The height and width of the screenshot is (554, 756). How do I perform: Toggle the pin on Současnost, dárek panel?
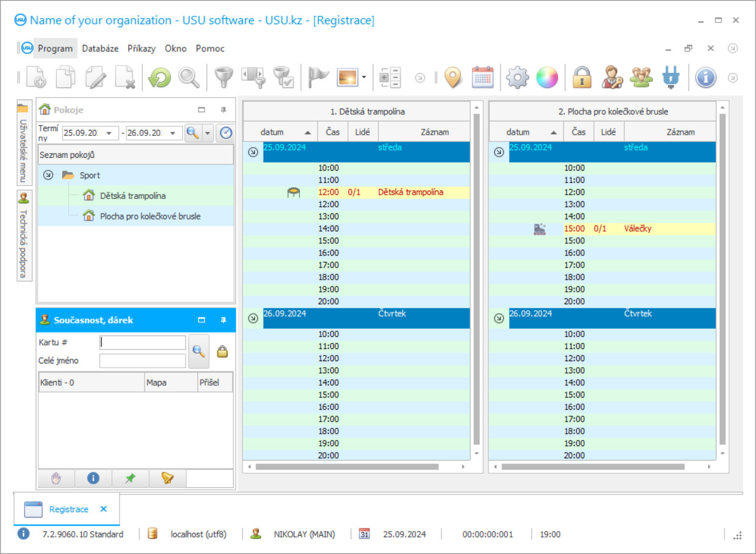[223, 320]
